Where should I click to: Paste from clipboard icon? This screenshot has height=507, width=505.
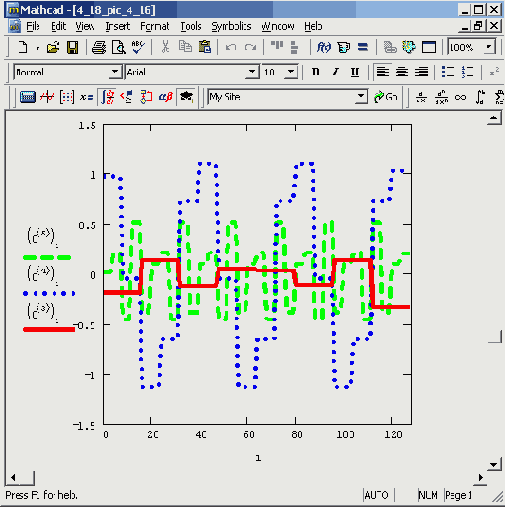(205, 47)
